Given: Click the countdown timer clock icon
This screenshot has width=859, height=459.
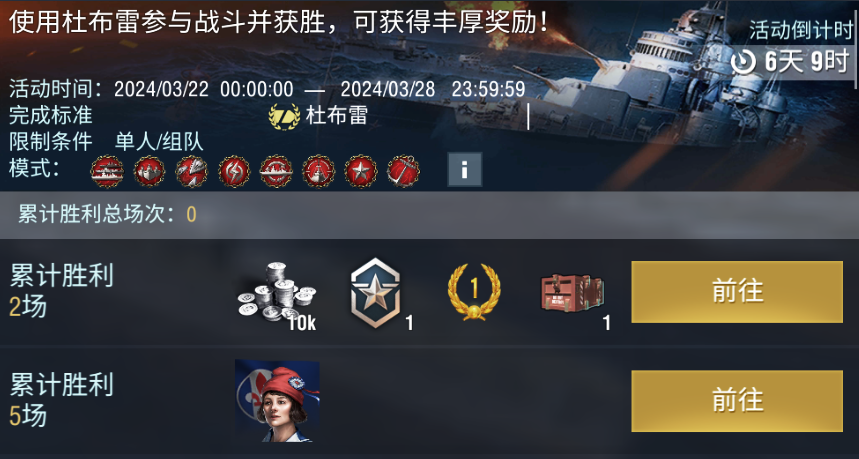Looking at the screenshot, I should click(x=743, y=62).
